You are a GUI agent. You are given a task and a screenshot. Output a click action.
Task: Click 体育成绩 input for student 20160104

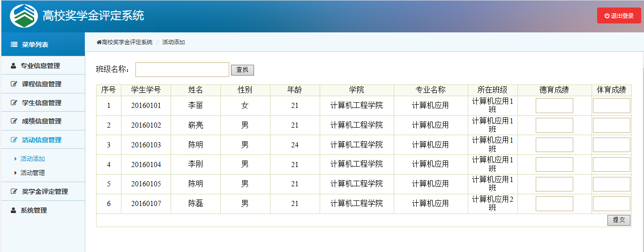(612, 164)
